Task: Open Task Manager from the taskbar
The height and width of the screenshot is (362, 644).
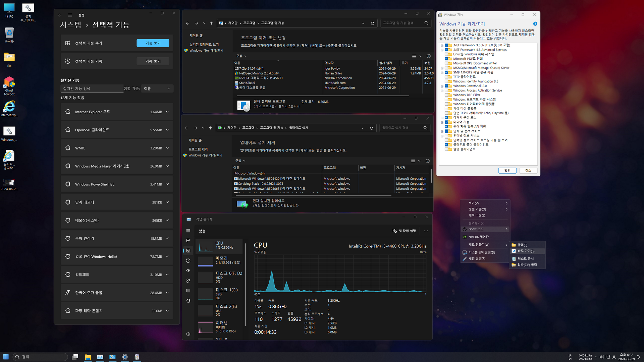Action: pyautogui.click(x=100, y=357)
